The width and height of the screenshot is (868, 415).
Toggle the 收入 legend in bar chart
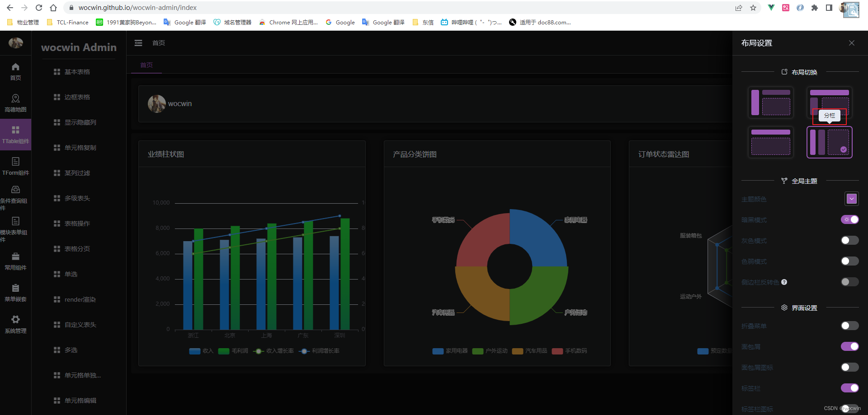[201, 351]
